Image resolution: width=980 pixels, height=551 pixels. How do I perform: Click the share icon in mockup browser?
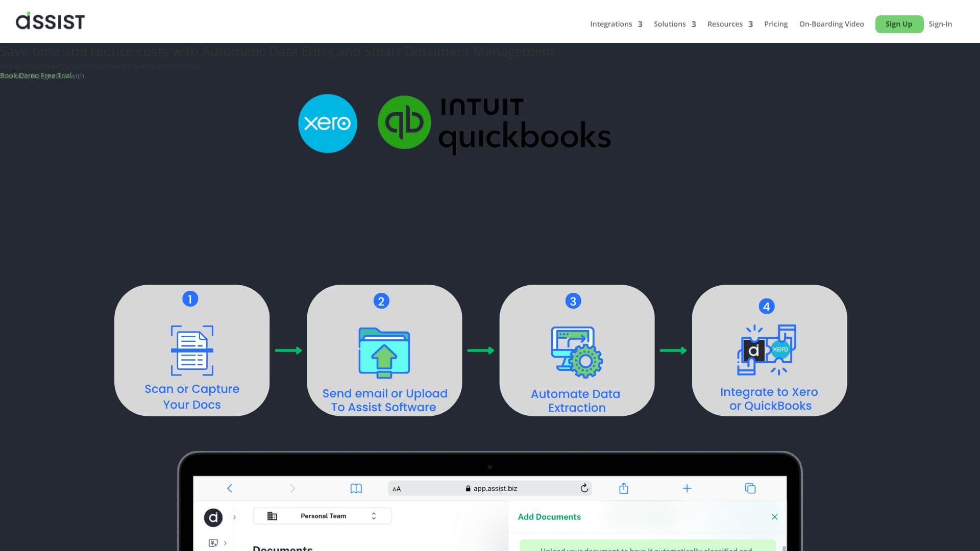click(624, 488)
